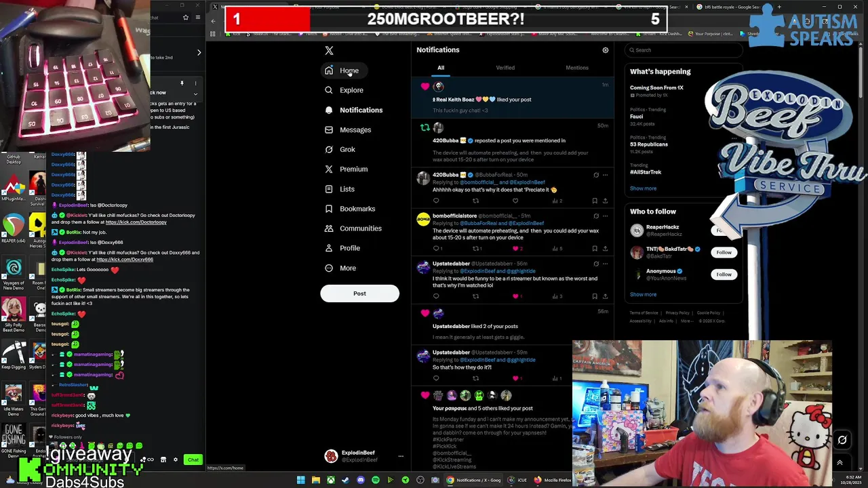868x488 pixels.
Task: Open Steam from the taskbar
Action: click(x=345, y=480)
